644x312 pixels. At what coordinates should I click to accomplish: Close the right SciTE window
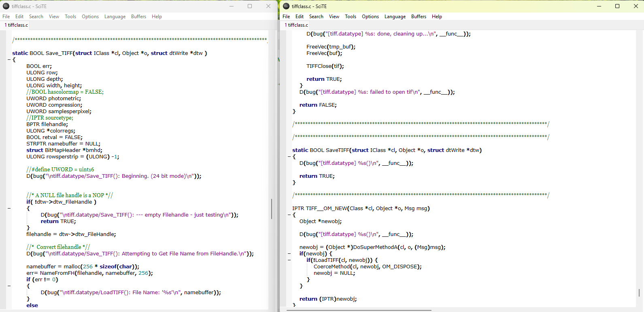(635, 6)
